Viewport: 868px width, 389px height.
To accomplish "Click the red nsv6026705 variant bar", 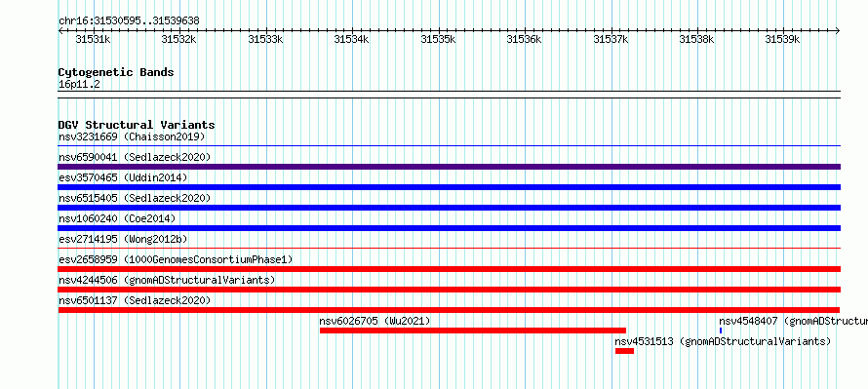I will click(473, 331).
